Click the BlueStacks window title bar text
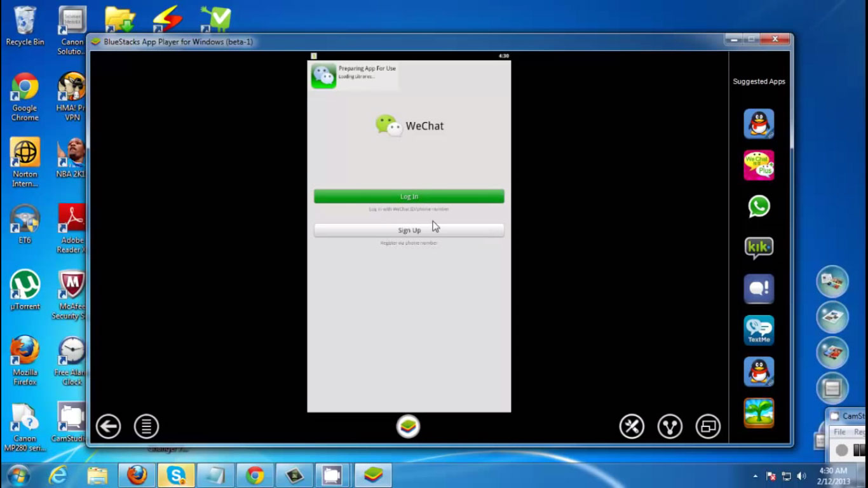 pyautogui.click(x=178, y=42)
